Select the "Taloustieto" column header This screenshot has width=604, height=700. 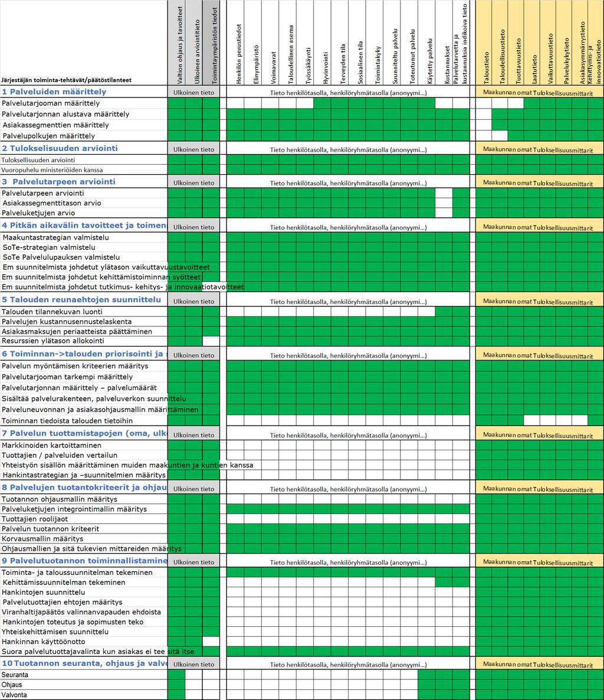[487, 68]
